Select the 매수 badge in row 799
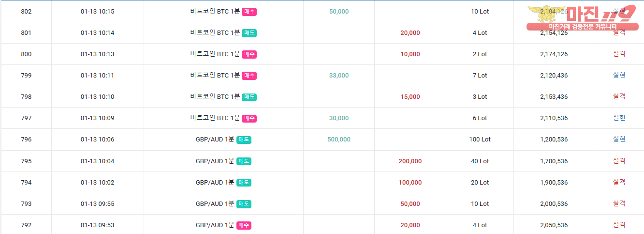The width and height of the screenshot is (644, 234). 249,76
